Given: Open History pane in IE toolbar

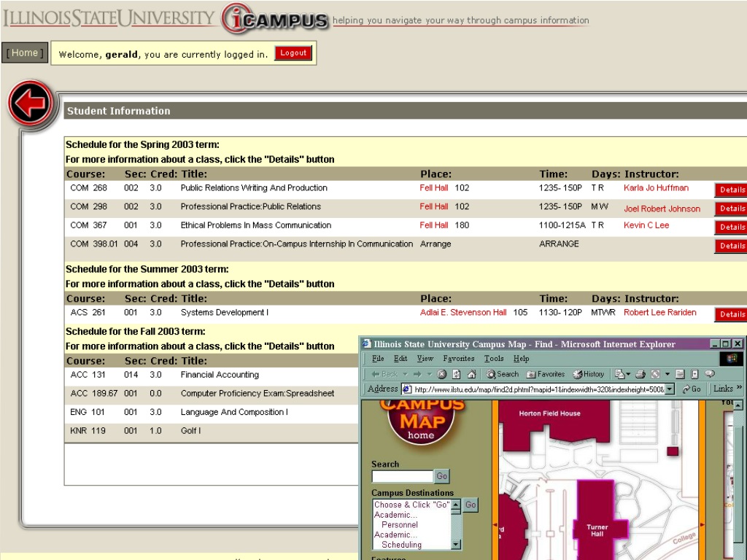Looking at the screenshot, I should pyautogui.click(x=589, y=374).
